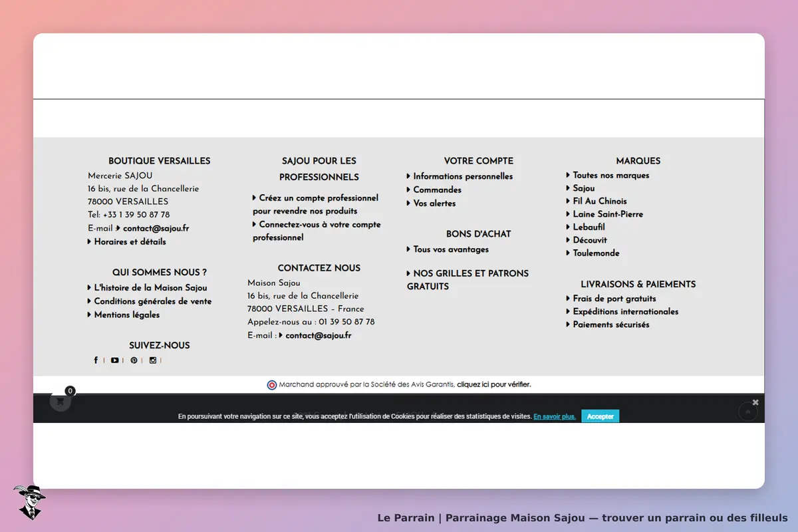This screenshot has width=798, height=532.
Task: Open Frais de port gratuits link
Action: click(614, 299)
